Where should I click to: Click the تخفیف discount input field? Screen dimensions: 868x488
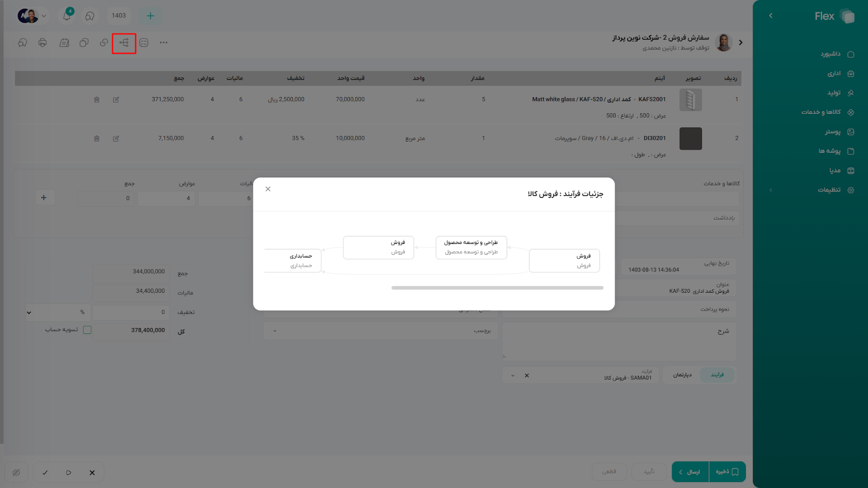[x=131, y=312]
